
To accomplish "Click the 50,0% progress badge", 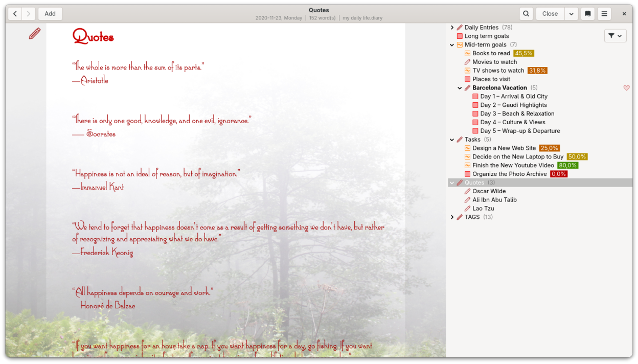I will coord(577,157).
